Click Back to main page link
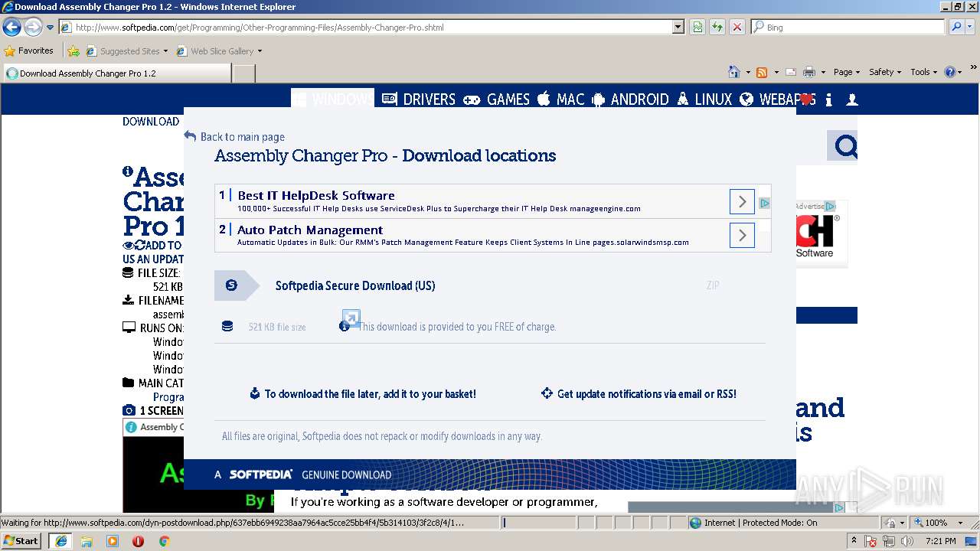Image resolution: width=980 pixels, height=551 pixels. coord(234,137)
